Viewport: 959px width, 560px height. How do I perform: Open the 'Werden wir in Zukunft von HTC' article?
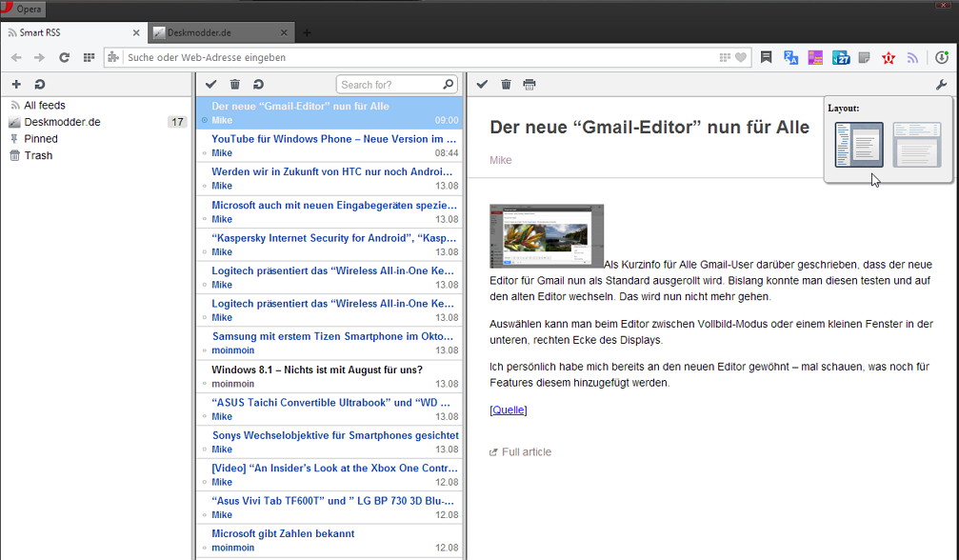pyautogui.click(x=330, y=178)
